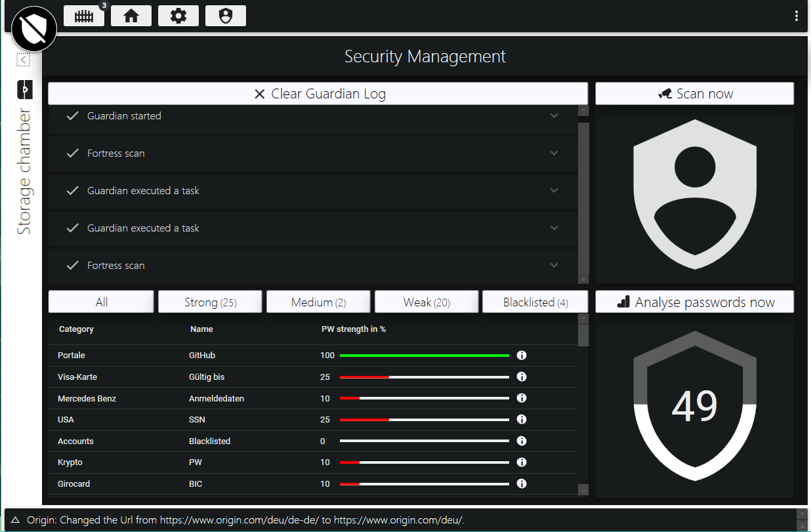811x532 pixels.
Task: Show info for the GitHub row
Action: pos(522,356)
